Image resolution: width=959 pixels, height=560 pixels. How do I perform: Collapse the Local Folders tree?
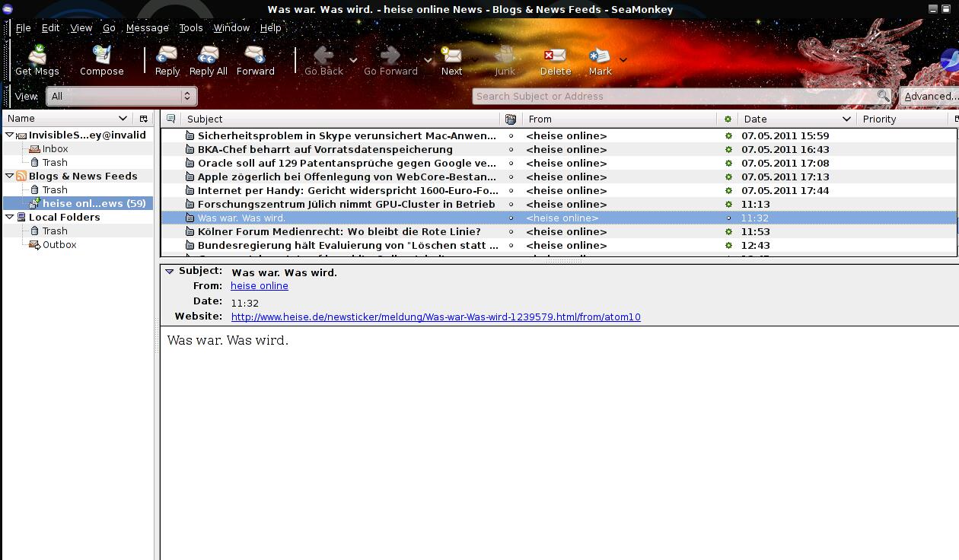coord(9,217)
